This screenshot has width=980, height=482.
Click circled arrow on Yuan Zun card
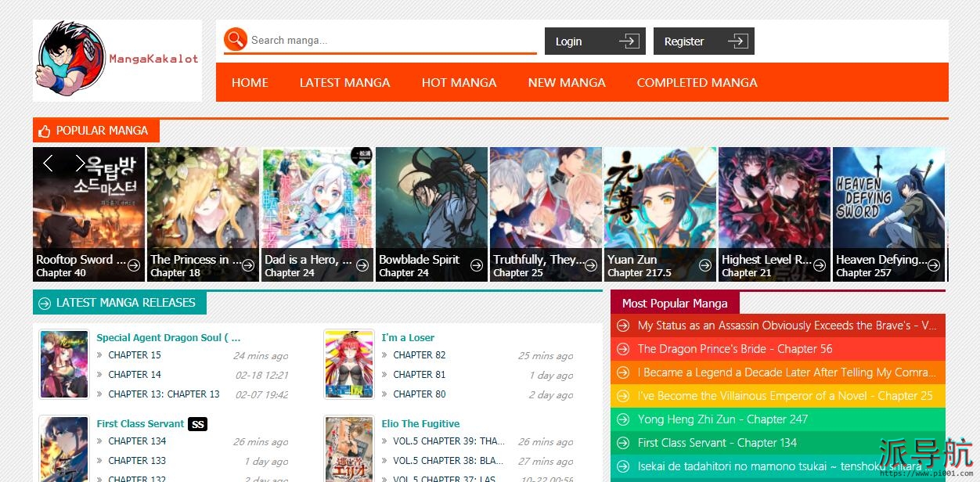[x=705, y=265]
